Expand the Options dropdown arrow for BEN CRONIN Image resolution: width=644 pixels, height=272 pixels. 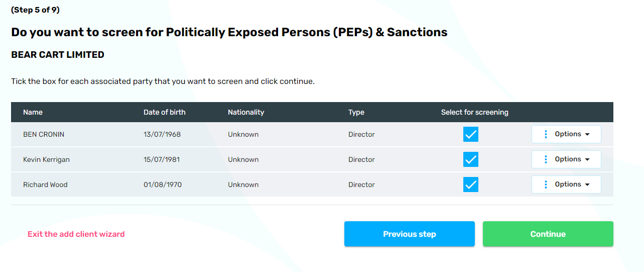point(587,134)
